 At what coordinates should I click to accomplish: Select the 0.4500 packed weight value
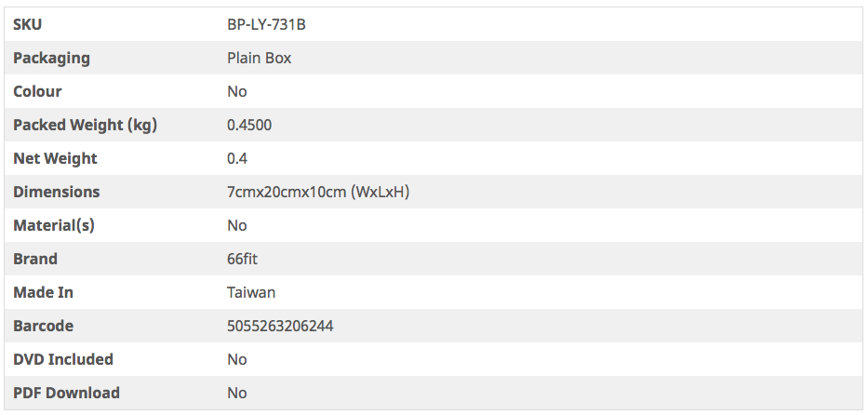click(x=249, y=125)
